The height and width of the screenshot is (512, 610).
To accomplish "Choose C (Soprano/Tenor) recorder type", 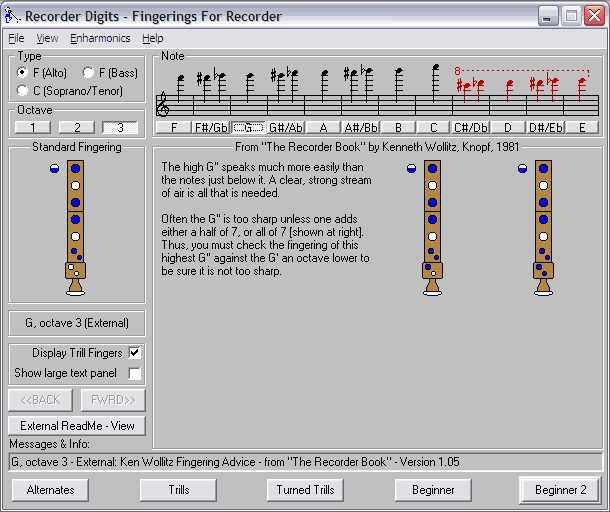I will pos(23,91).
